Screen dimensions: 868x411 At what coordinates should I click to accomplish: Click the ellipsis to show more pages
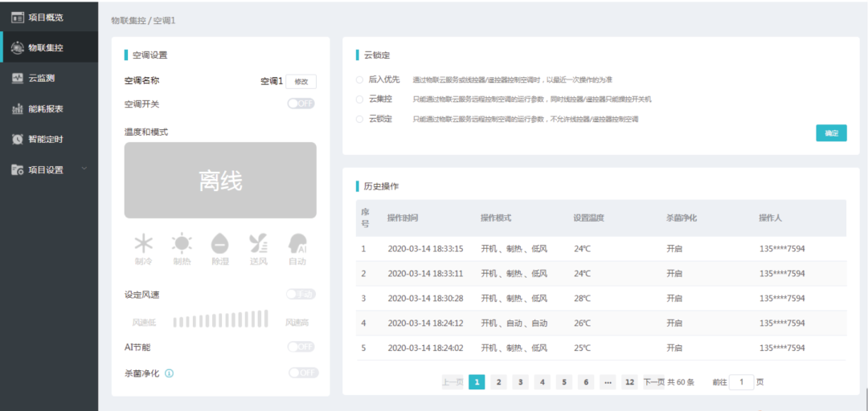pyautogui.click(x=608, y=382)
